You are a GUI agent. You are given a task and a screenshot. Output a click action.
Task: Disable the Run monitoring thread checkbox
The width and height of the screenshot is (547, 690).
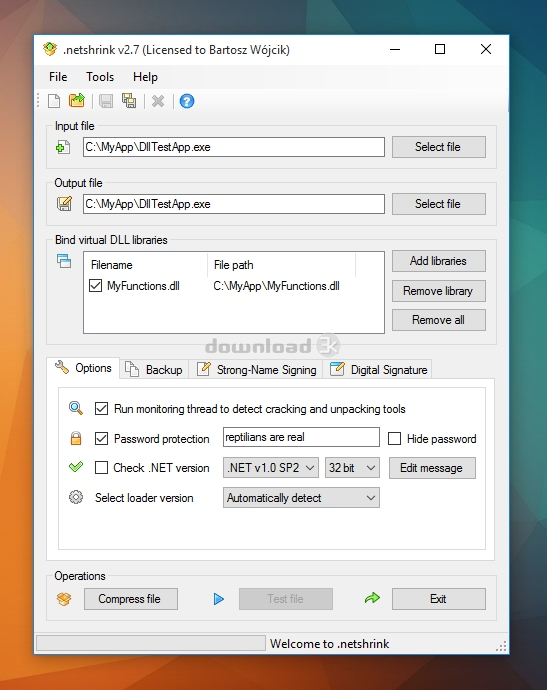click(101, 409)
